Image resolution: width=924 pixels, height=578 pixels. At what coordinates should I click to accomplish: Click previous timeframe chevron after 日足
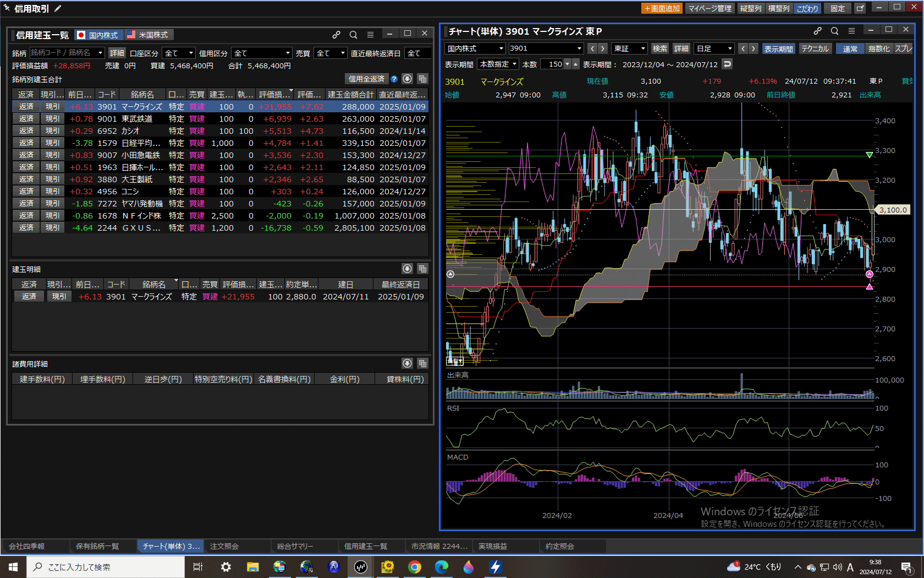tap(743, 48)
